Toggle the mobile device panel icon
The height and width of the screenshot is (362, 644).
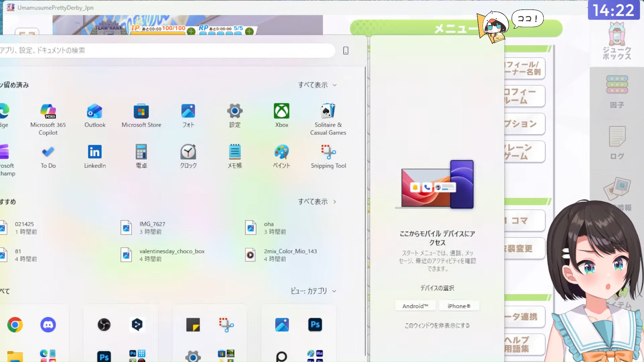pyautogui.click(x=346, y=51)
